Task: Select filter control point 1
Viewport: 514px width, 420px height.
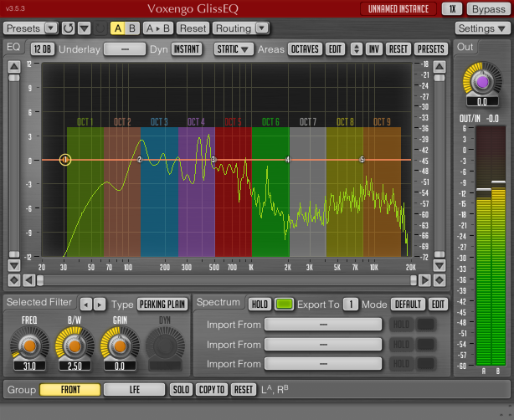Action: pos(65,160)
